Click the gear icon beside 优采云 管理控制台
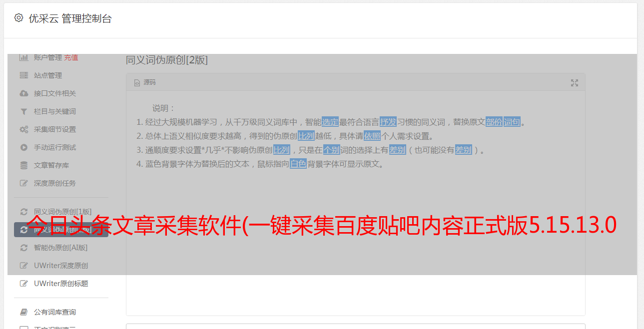The image size is (644, 329). coord(18,18)
